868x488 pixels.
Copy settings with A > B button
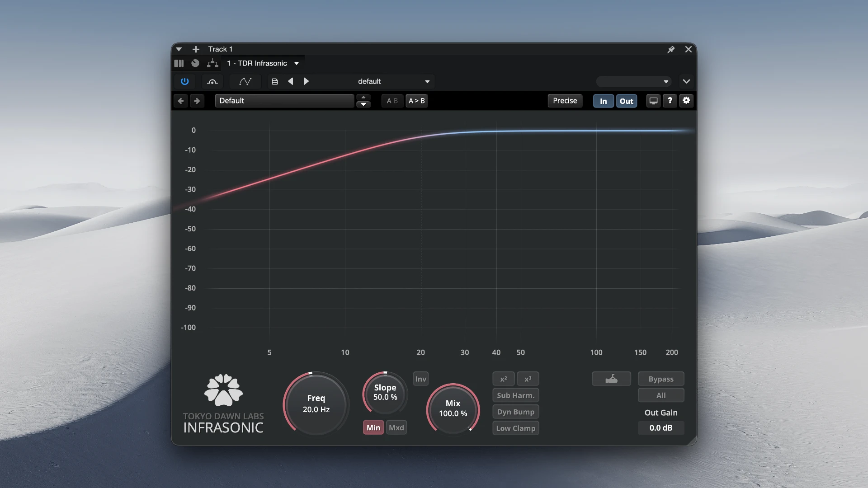[x=417, y=101]
